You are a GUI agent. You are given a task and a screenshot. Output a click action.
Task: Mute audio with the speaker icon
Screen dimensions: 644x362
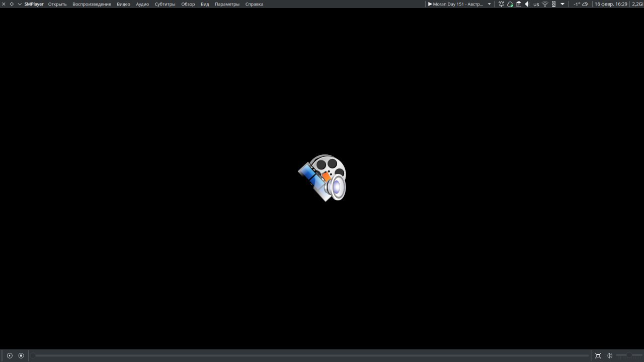click(609, 355)
